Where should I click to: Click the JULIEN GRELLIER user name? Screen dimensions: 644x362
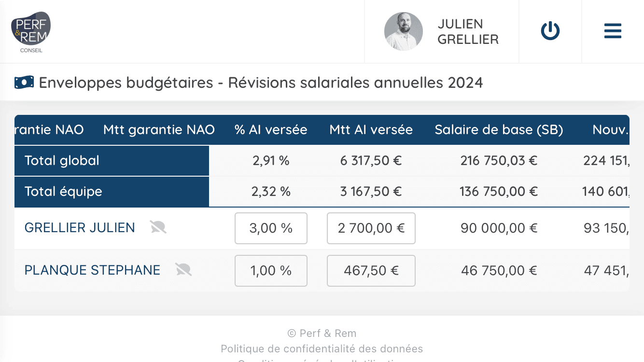tap(468, 31)
